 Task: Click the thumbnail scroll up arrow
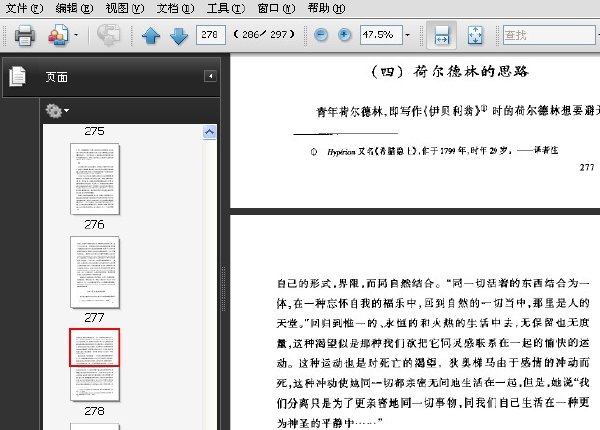[209, 132]
